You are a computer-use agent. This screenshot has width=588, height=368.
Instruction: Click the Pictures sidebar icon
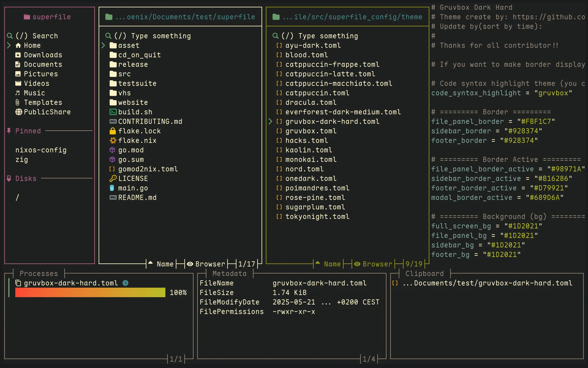18,74
